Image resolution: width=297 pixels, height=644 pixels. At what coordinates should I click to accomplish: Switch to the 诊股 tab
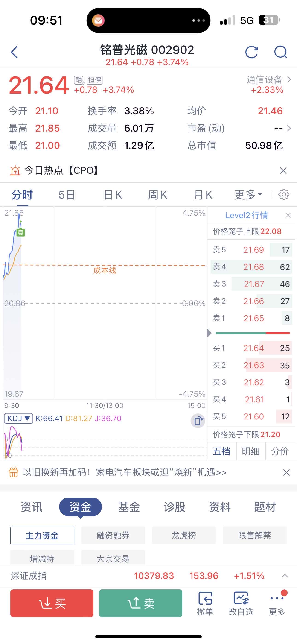pos(175,507)
